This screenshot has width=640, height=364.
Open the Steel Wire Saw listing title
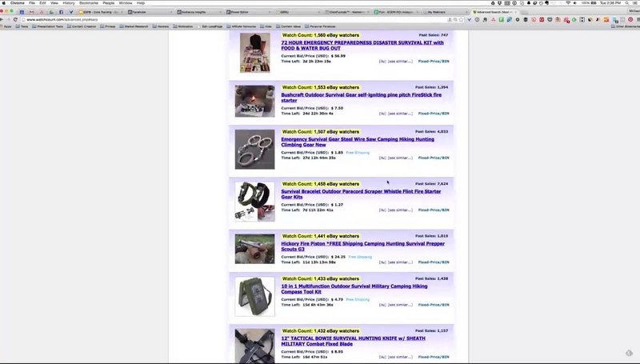point(357,142)
